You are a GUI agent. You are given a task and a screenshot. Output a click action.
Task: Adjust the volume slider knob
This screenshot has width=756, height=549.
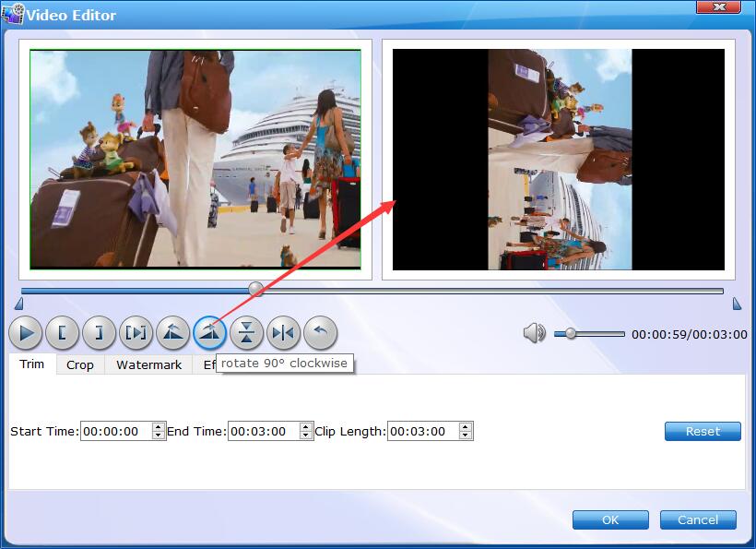click(571, 333)
